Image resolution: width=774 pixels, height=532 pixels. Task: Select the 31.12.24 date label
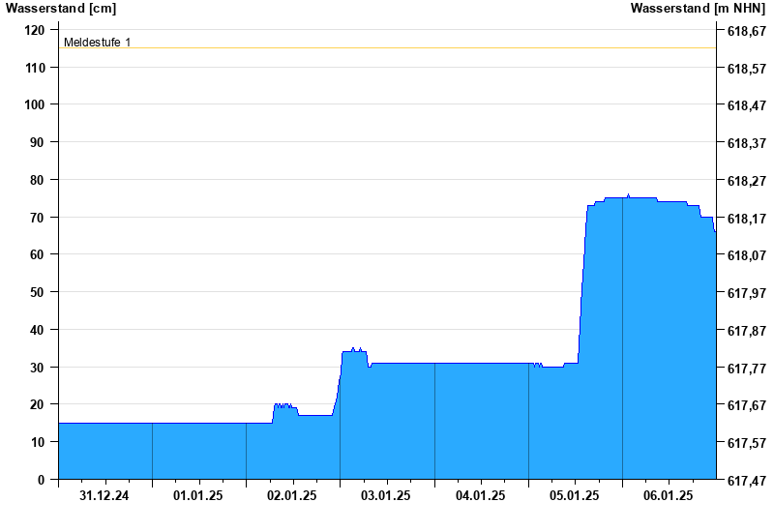(x=104, y=496)
